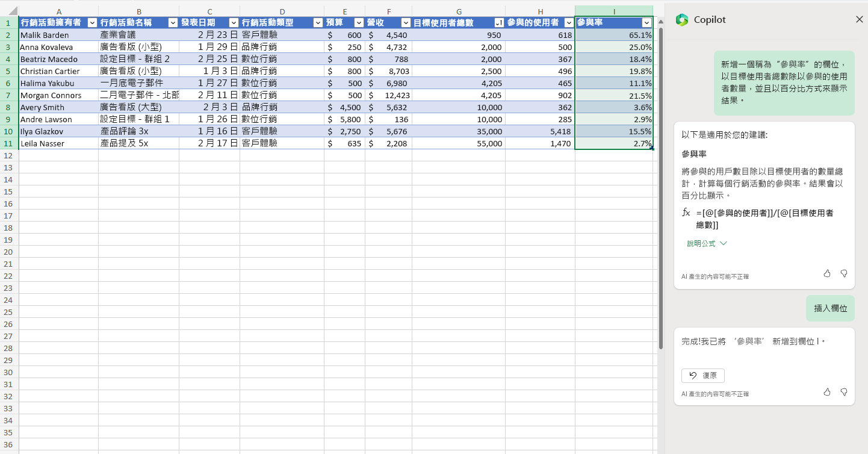Select cell with Christian Cartier
The height and width of the screenshot is (454, 868).
tap(58, 71)
